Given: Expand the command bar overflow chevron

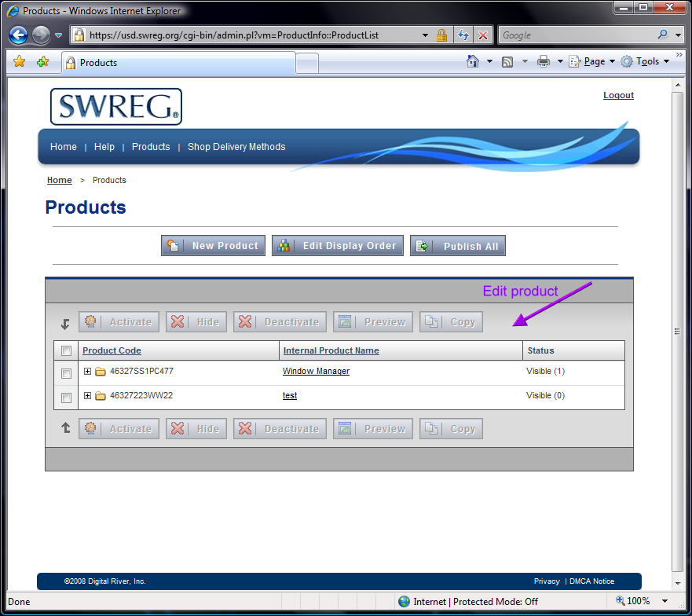Looking at the screenshot, I should (679, 54).
